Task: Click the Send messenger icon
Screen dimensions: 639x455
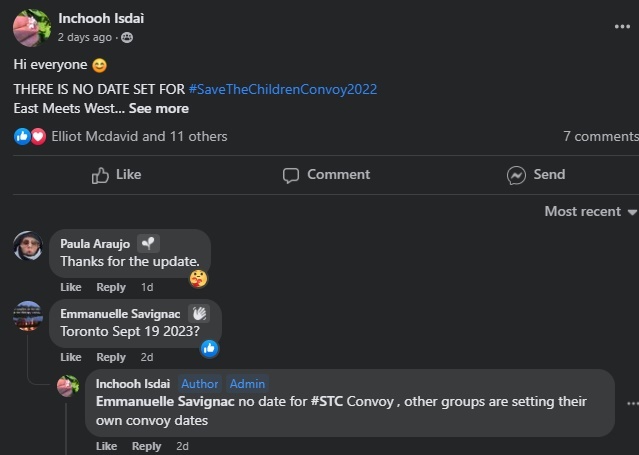Action: click(x=516, y=175)
